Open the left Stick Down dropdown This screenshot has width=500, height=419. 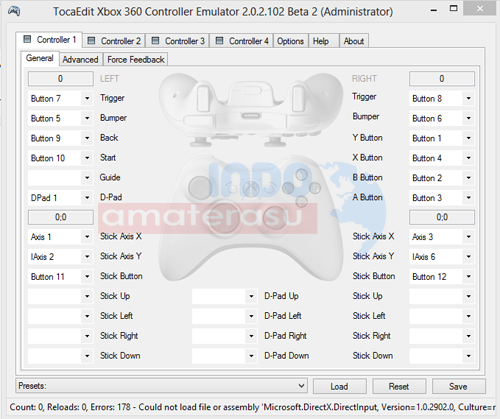pos(60,356)
